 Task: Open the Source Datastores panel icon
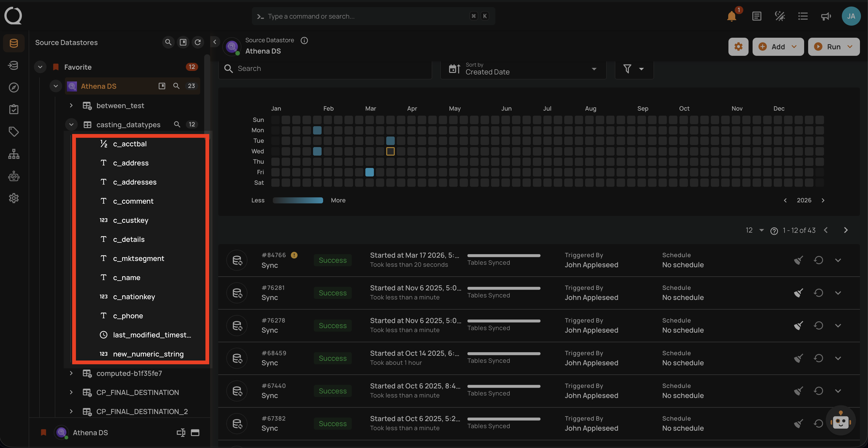[14, 43]
